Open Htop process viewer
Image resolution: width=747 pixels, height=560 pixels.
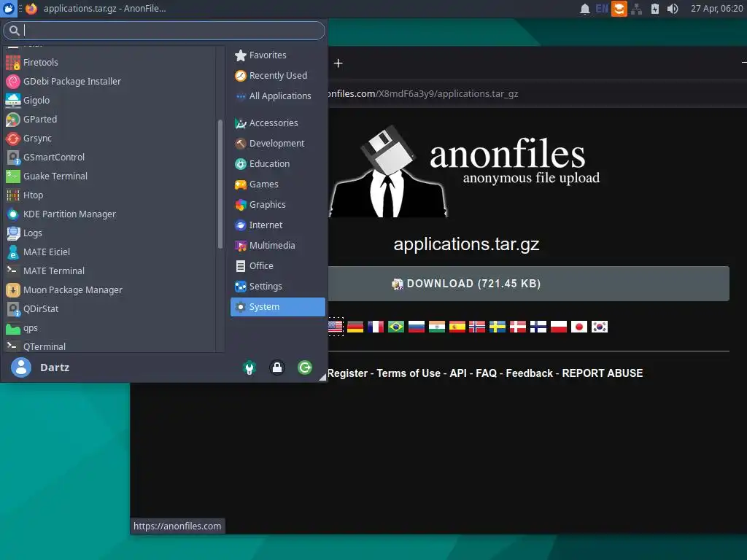tap(109, 195)
